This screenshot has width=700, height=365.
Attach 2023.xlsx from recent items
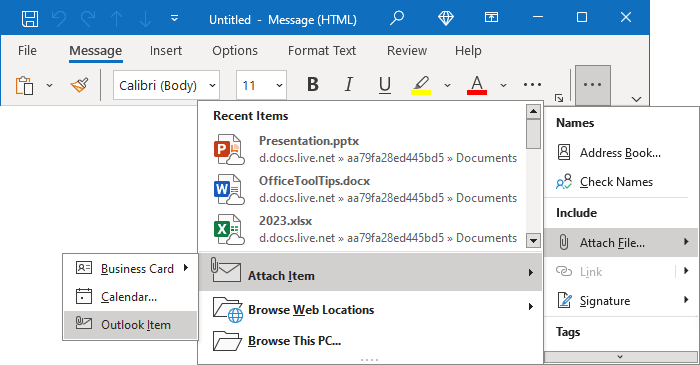pos(366,230)
